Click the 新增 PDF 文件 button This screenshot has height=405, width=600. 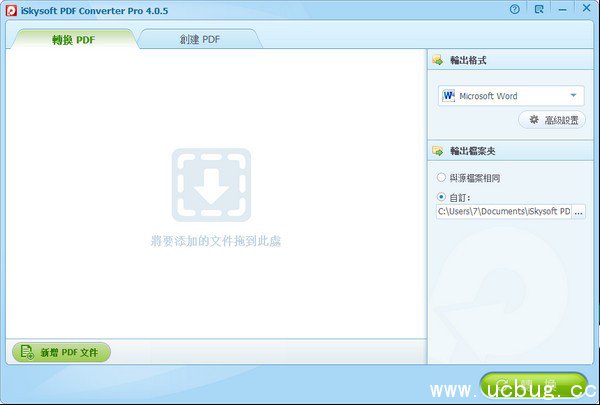[61, 352]
